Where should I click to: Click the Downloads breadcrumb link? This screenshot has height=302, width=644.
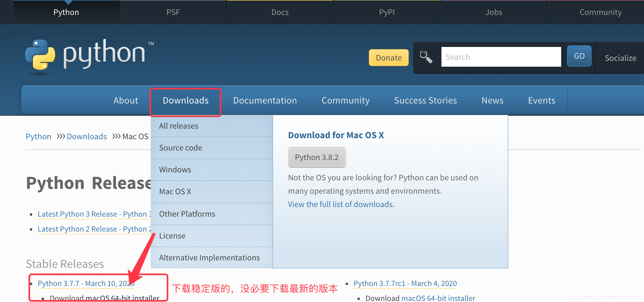coord(87,136)
